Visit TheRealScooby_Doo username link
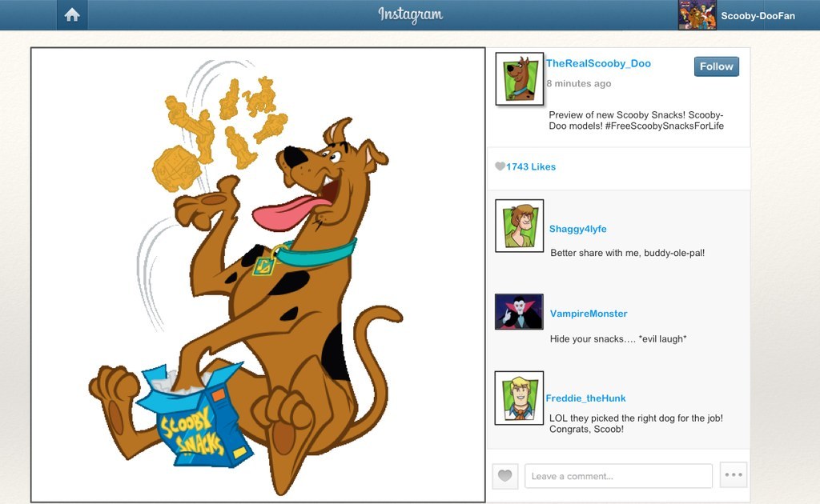The image size is (820, 504). point(598,63)
